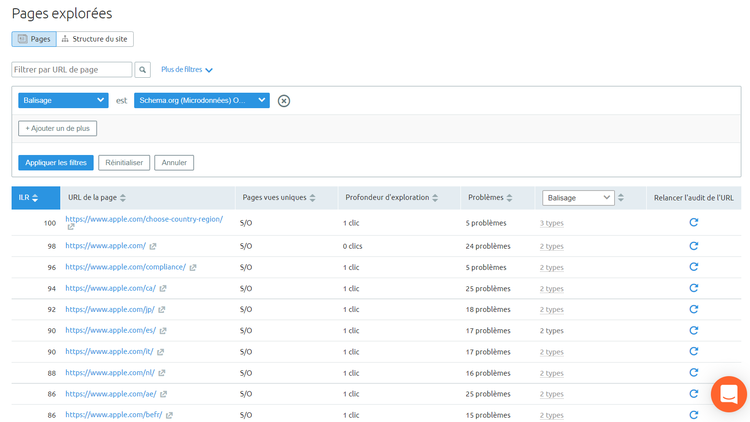Open external icon for the /it/ URL
The image size is (750, 422).
[160, 352]
